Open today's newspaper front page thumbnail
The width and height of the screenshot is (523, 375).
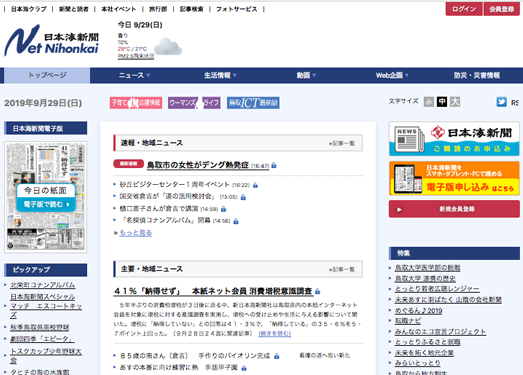(46, 197)
